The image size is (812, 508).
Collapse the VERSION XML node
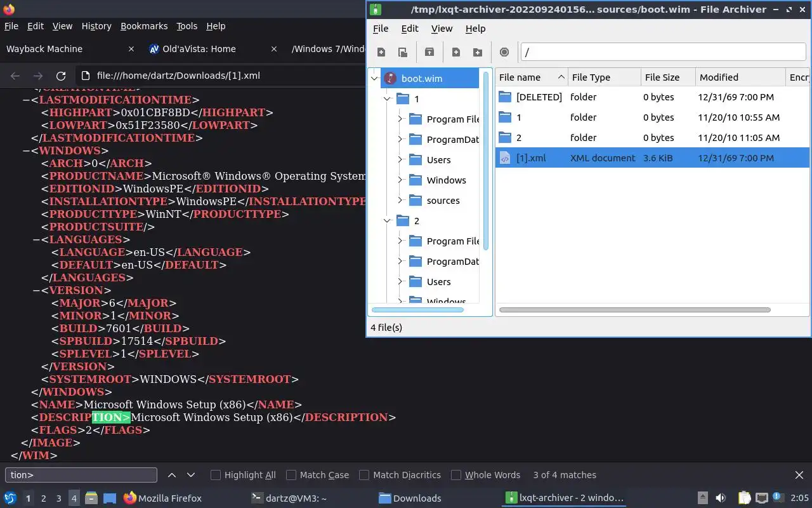pyautogui.click(x=36, y=290)
